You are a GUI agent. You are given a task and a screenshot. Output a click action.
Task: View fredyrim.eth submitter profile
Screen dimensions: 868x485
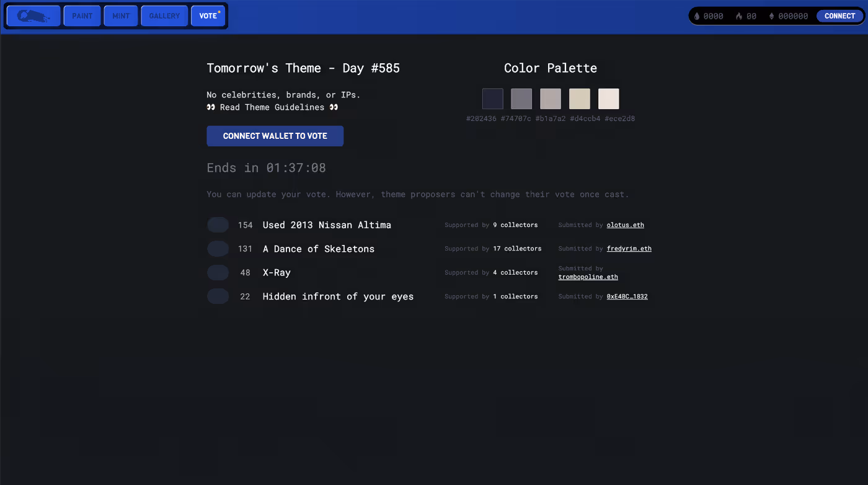coord(629,249)
